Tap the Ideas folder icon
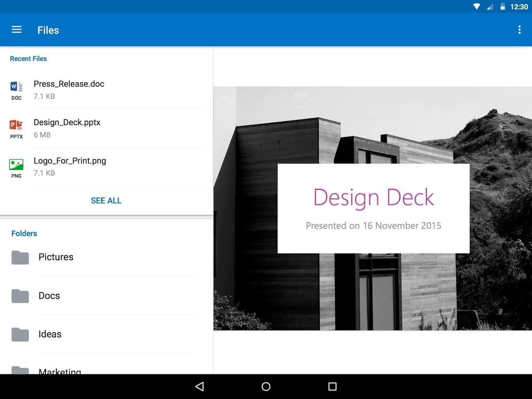The image size is (532, 399). pos(20,335)
